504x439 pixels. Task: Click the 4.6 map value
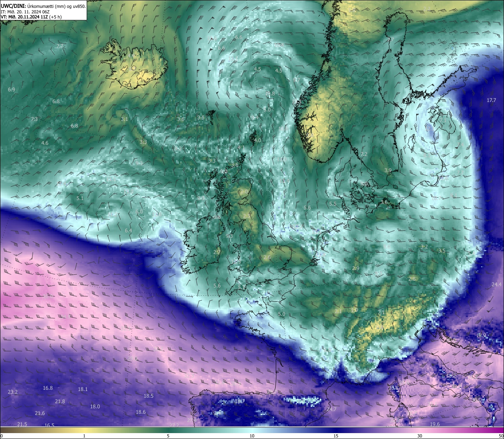(45, 143)
